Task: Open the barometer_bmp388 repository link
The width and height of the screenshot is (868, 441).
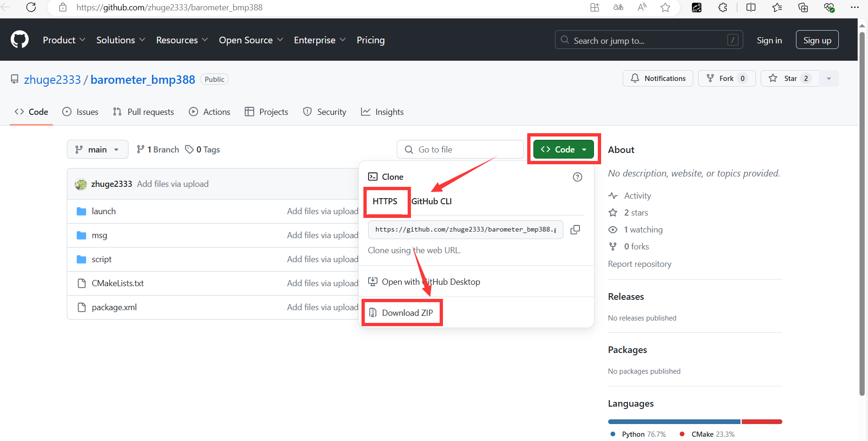Action: click(143, 80)
